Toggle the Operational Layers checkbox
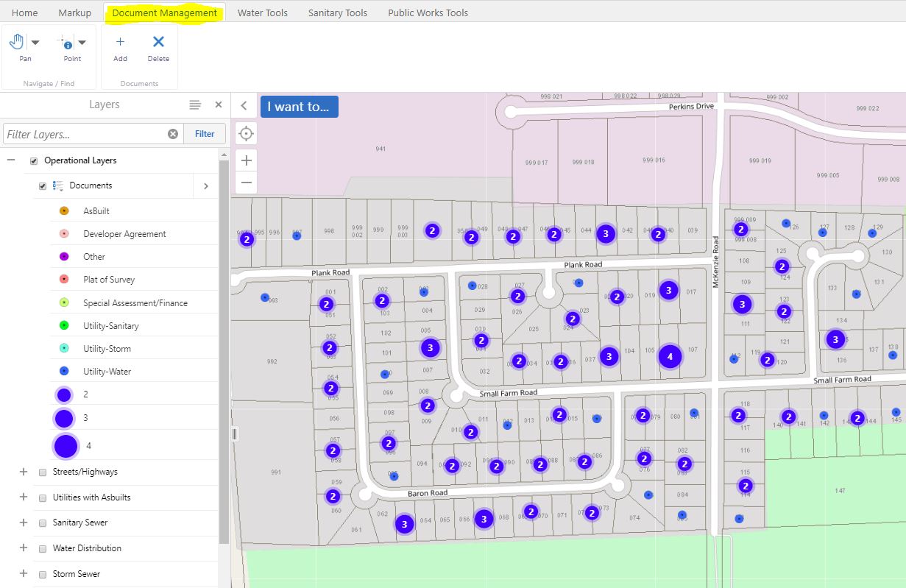Image resolution: width=906 pixels, height=588 pixels. 34,161
